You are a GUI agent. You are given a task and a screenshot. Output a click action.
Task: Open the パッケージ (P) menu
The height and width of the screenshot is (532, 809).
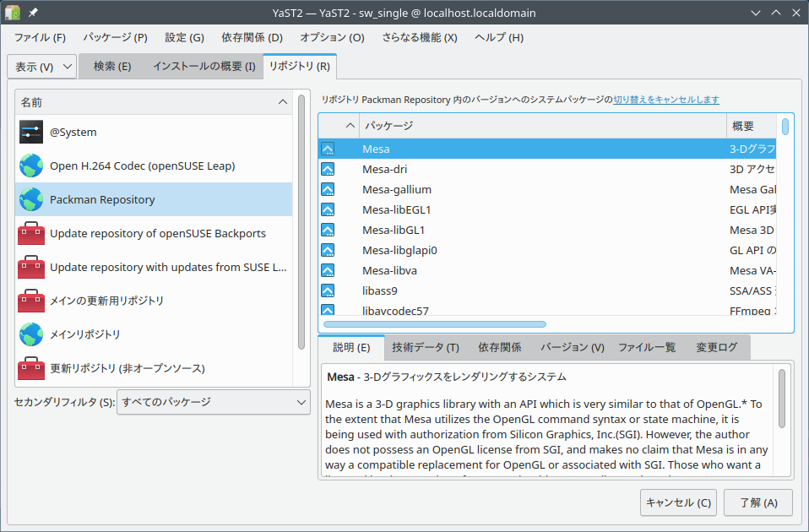(x=116, y=38)
